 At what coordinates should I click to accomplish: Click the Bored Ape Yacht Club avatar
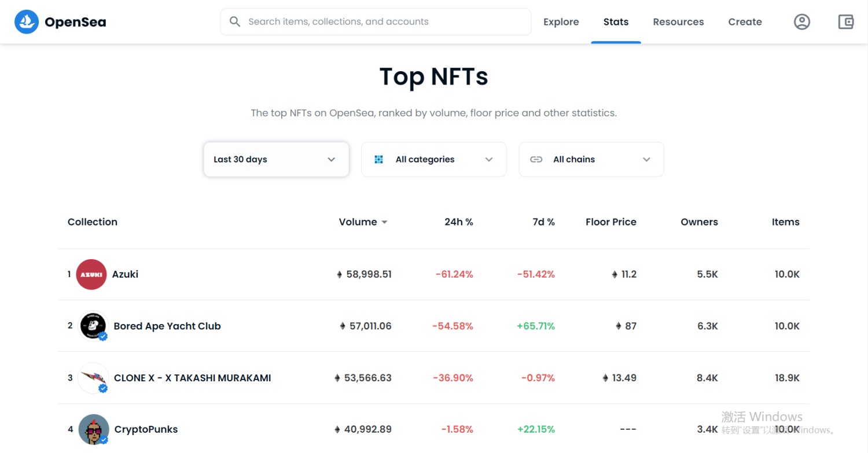coord(93,326)
